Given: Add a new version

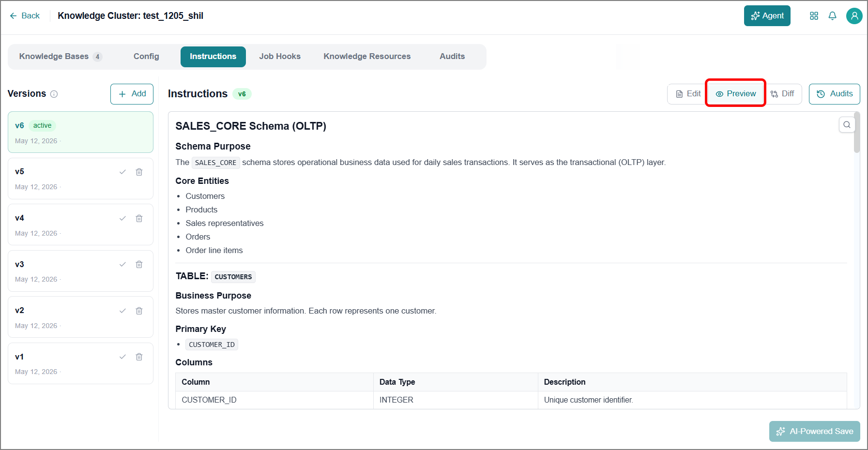Looking at the screenshot, I should coord(132,94).
